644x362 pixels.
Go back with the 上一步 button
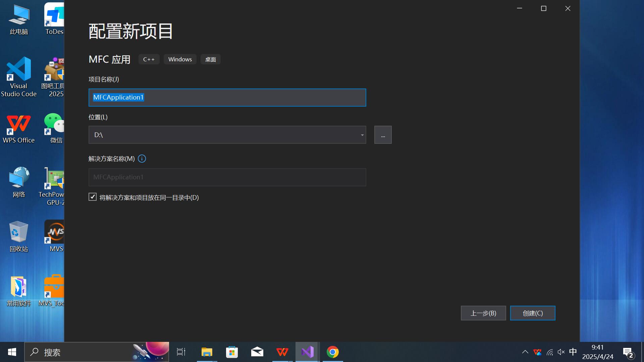(x=483, y=313)
